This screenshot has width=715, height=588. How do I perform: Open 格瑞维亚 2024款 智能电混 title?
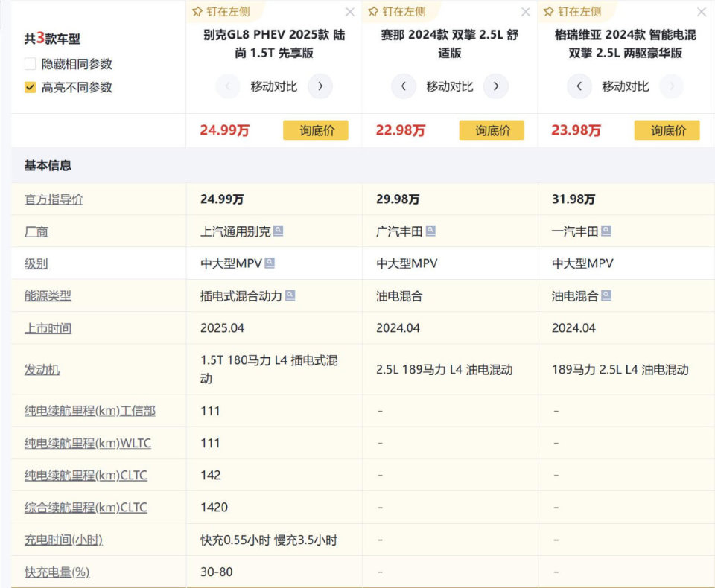pos(625,44)
